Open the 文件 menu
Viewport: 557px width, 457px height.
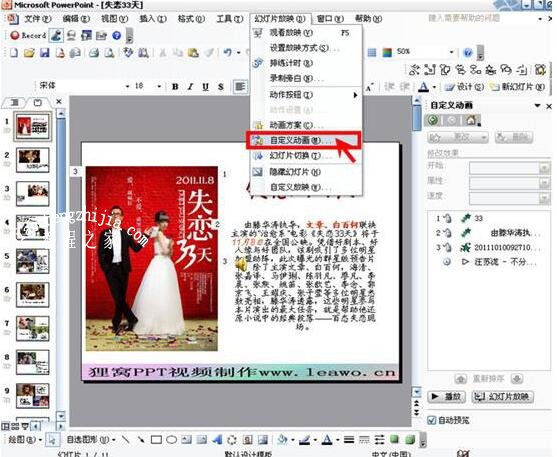37,18
